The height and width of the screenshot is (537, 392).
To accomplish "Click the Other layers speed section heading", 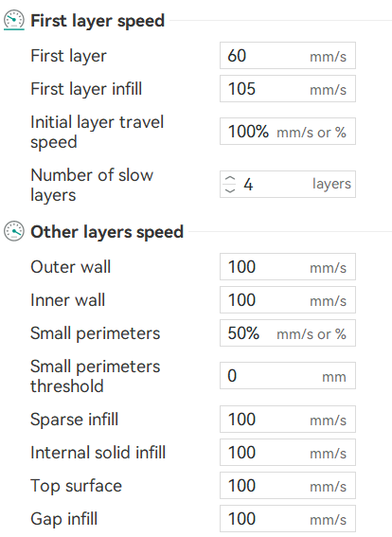I will (x=107, y=232).
